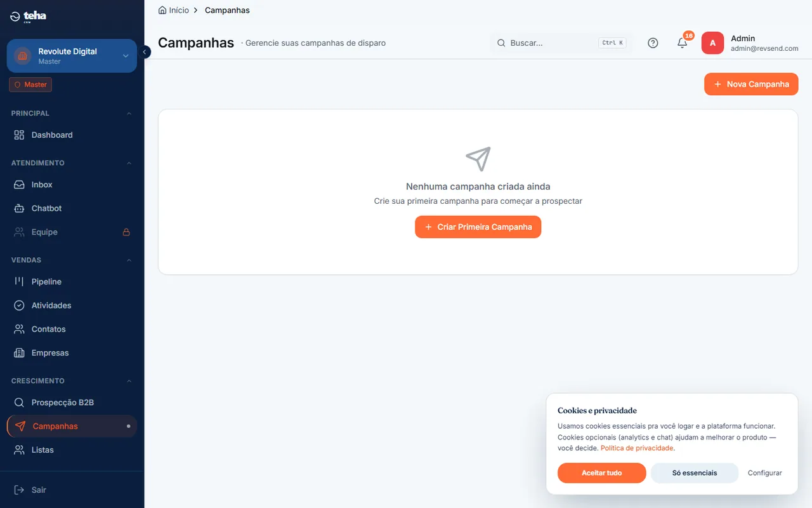Click the Sair logout label

39,490
